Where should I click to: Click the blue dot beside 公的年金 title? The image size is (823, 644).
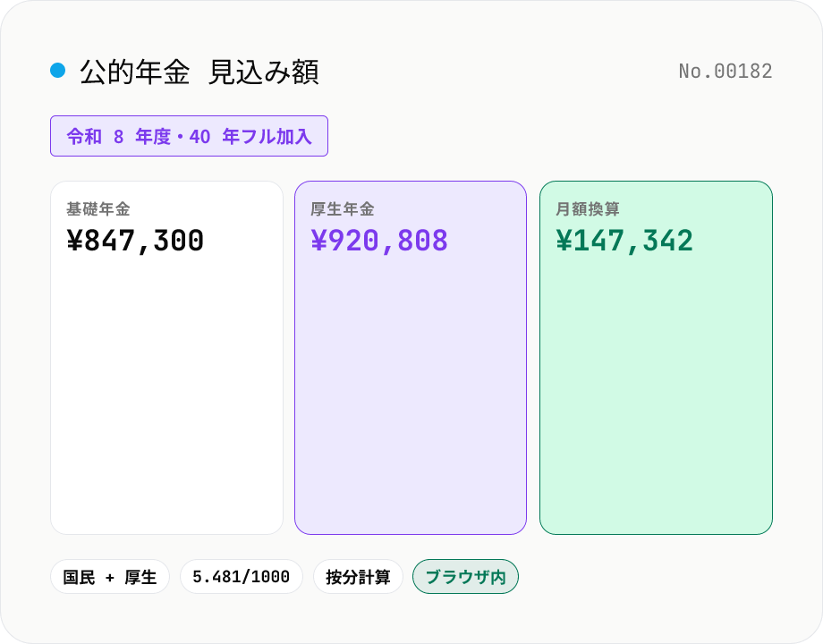tap(58, 71)
